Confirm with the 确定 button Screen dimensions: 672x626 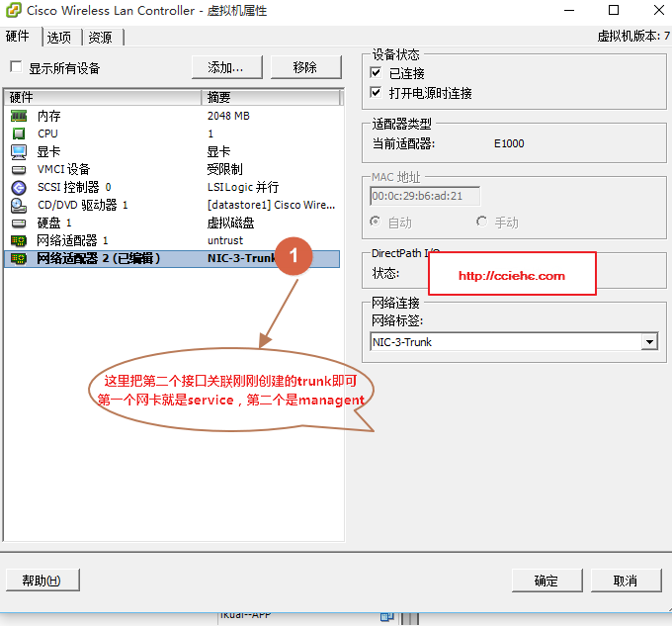tap(546, 581)
